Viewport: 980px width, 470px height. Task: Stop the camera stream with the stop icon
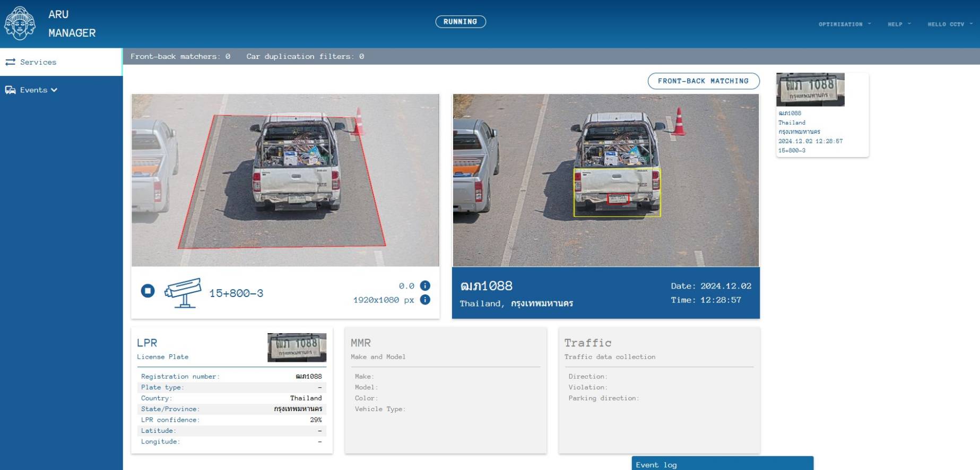[x=148, y=291]
